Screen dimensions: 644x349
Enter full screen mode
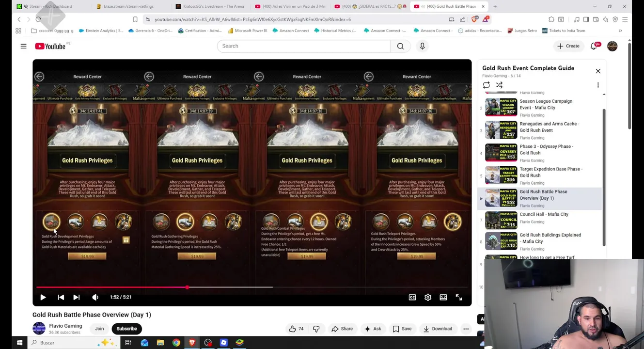(459, 297)
